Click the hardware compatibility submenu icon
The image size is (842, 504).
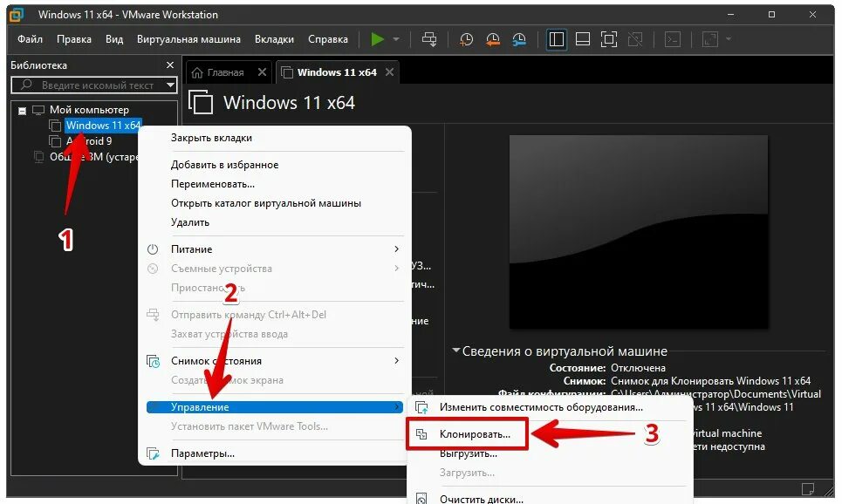422,408
